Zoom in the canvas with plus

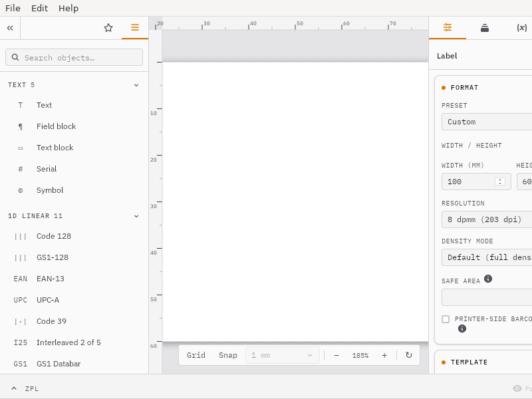pyautogui.click(x=384, y=355)
